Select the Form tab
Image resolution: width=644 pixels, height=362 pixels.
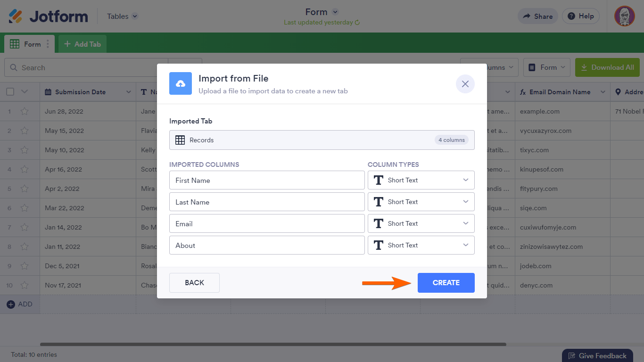(26, 44)
